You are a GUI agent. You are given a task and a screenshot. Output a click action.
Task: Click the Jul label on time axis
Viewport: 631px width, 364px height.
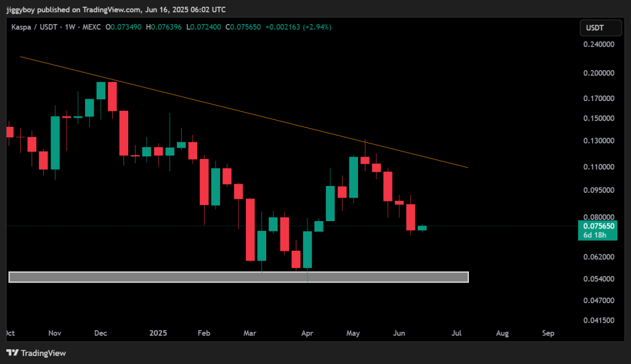457,333
